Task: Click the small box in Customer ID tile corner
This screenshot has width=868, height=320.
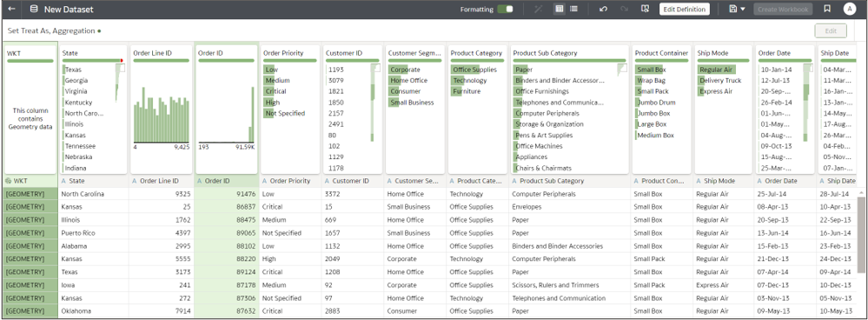Action: click(376, 68)
